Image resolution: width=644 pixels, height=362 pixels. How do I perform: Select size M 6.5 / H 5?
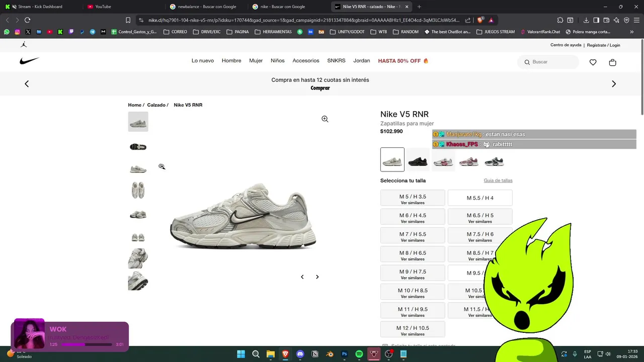pos(480,217)
